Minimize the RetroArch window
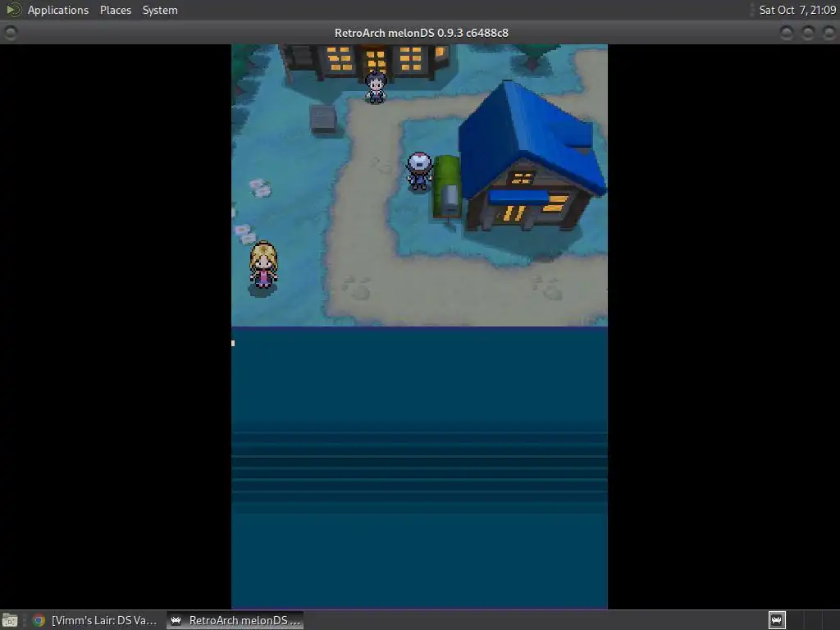Image resolution: width=840 pixels, height=630 pixels. pyautogui.click(x=787, y=33)
